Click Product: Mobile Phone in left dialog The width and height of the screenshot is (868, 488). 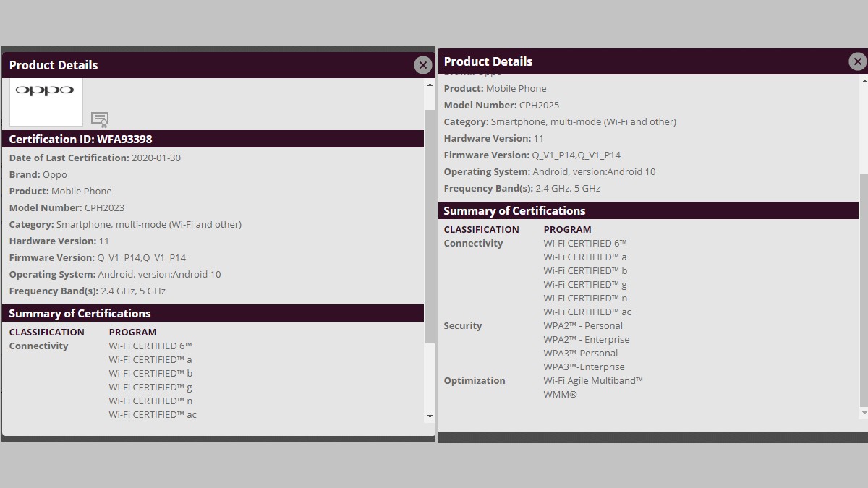(x=61, y=191)
